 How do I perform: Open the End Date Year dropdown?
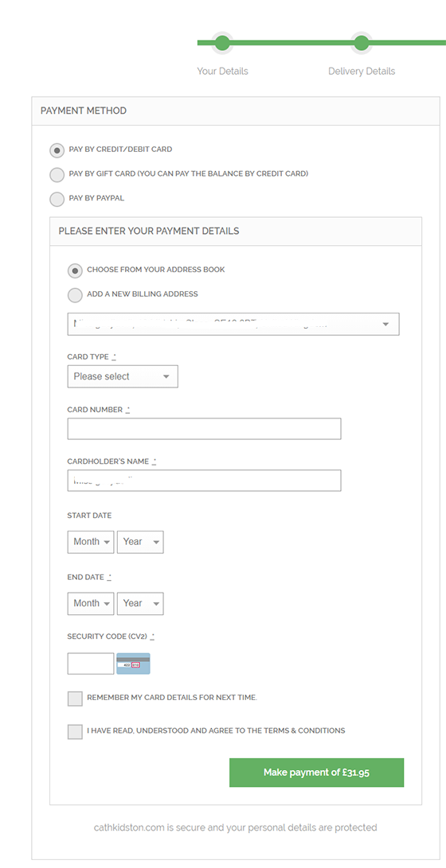point(140,603)
